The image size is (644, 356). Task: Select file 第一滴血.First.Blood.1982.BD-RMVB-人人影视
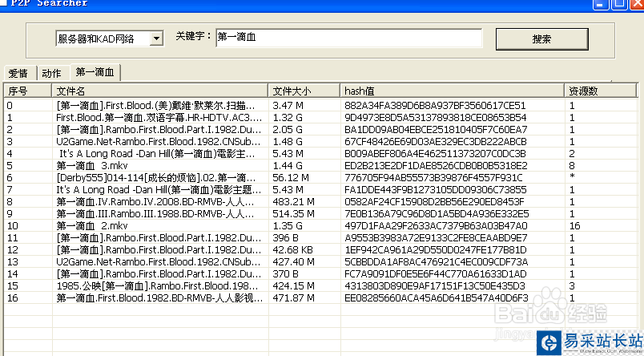159,297
